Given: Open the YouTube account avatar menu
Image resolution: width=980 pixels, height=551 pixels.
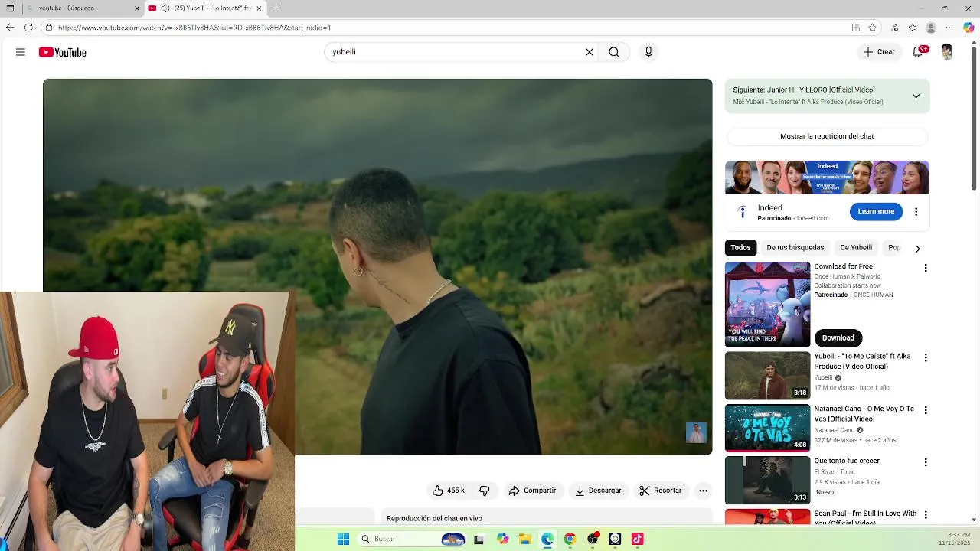Looking at the screenshot, I should (947, 52).
